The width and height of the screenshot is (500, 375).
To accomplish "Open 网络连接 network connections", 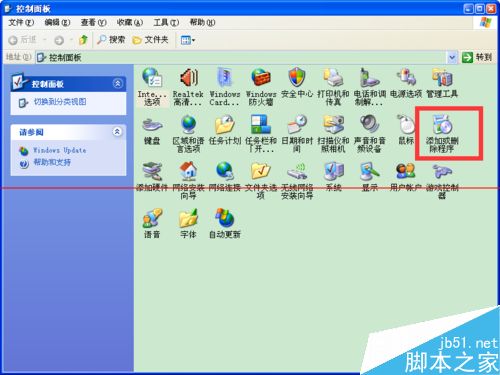I will click(225, 177).
